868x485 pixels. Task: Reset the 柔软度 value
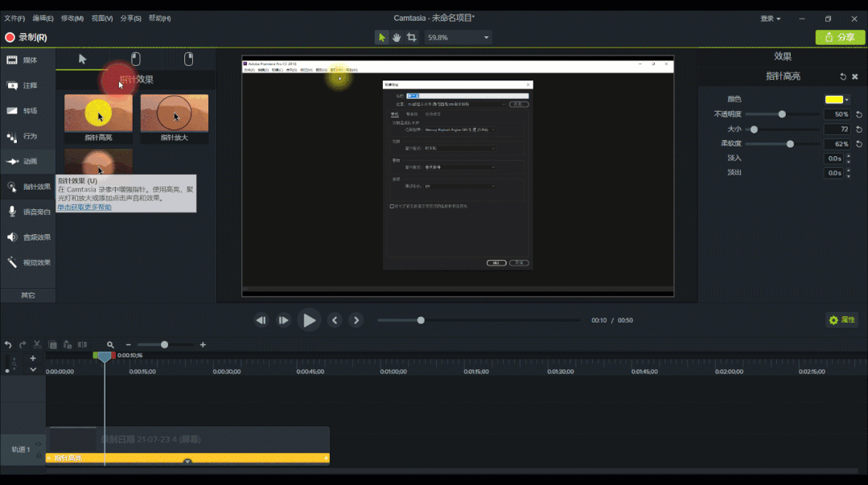click(859, 144)
